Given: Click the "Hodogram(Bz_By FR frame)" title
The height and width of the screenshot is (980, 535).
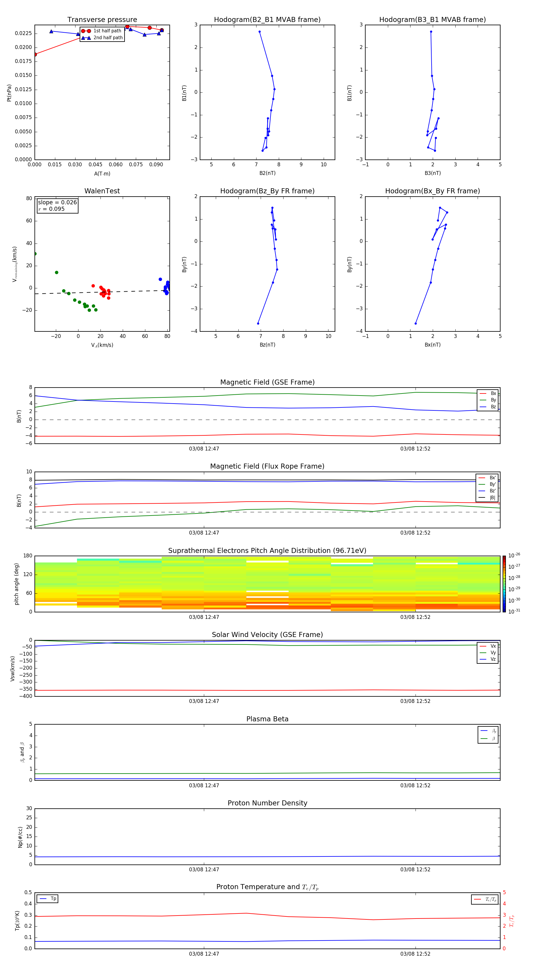Looking at the screenshot, I should click(267, 191).
